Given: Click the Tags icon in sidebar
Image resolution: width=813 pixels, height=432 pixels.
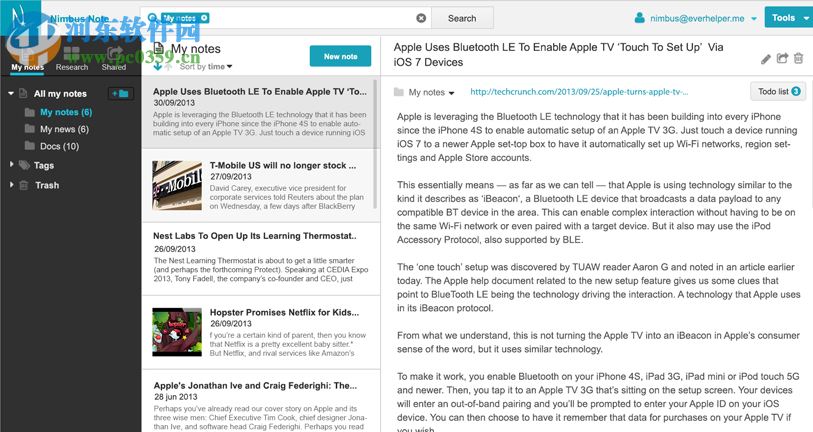Looking at the screenshot, I should click(24, 165).
